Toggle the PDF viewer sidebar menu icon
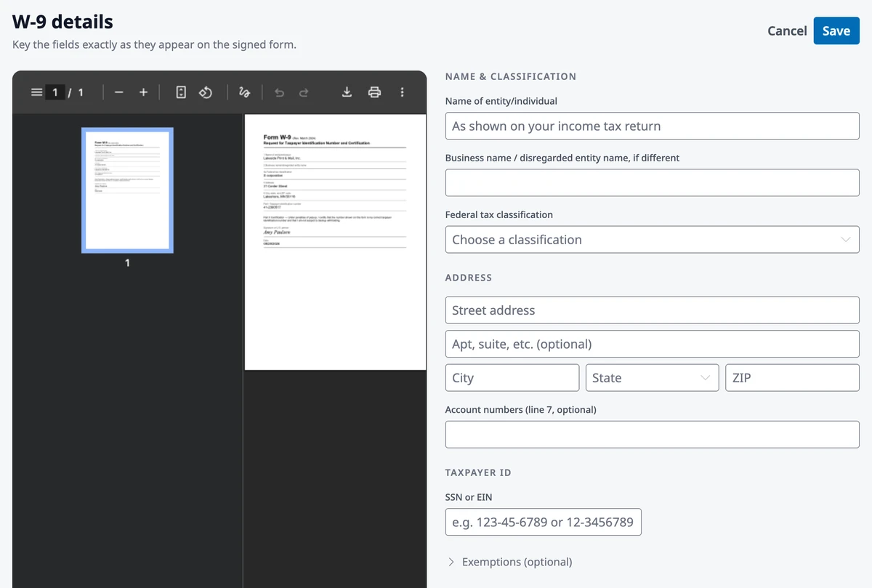The height and width of the screenshot is (588, 872). [x=36, y=92]
